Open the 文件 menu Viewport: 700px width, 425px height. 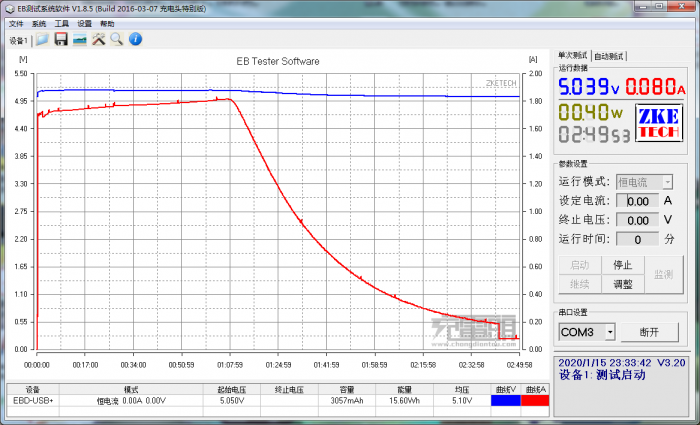click(x=15, y=23)
